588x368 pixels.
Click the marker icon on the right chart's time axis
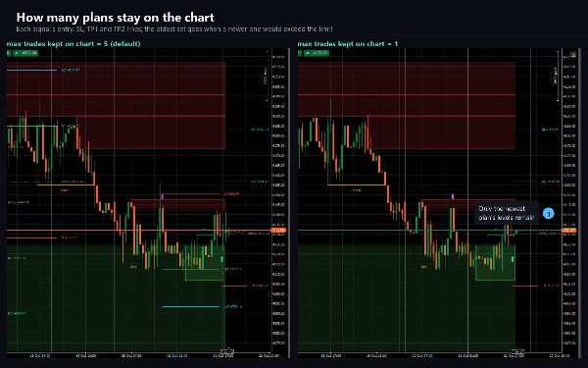coord(517,351)
